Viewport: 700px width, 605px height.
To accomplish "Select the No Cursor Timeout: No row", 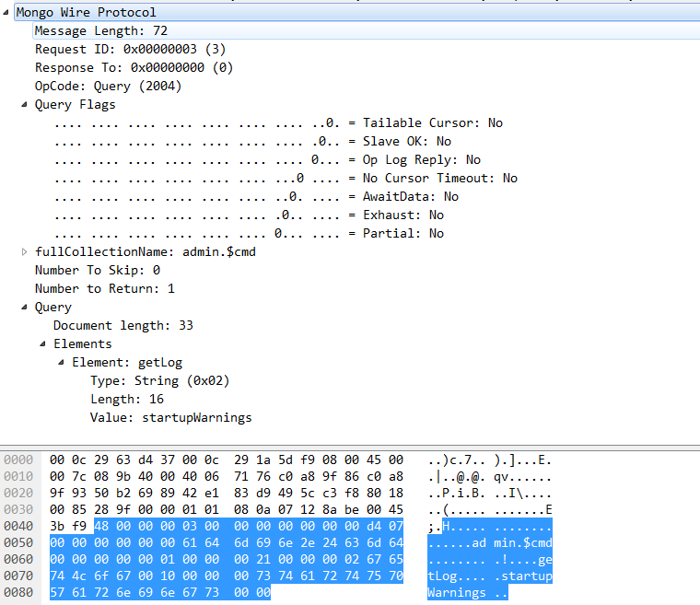I will pos(286,178).
